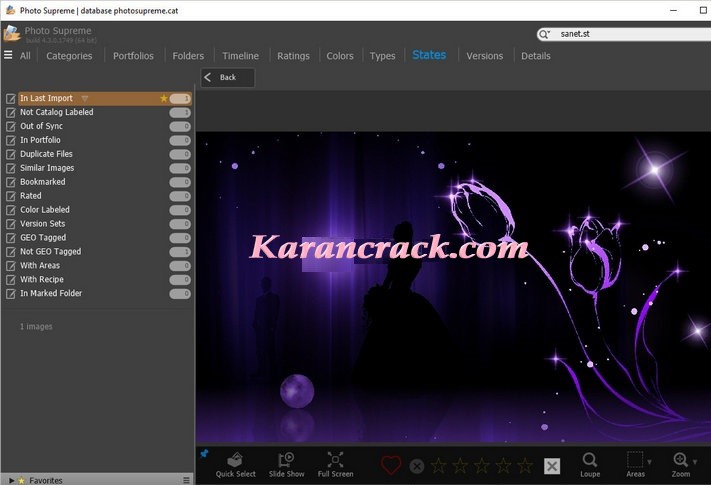This screenshot has width=711, height=485.
Task: Click gold star on In Last Import row
Action: (x=164, y=98)
